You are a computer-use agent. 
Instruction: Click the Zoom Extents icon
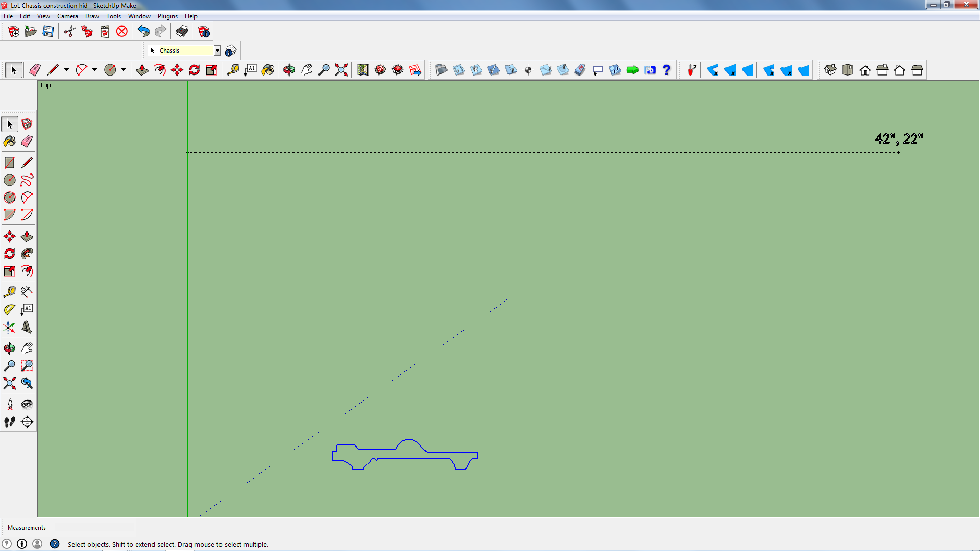341,70
